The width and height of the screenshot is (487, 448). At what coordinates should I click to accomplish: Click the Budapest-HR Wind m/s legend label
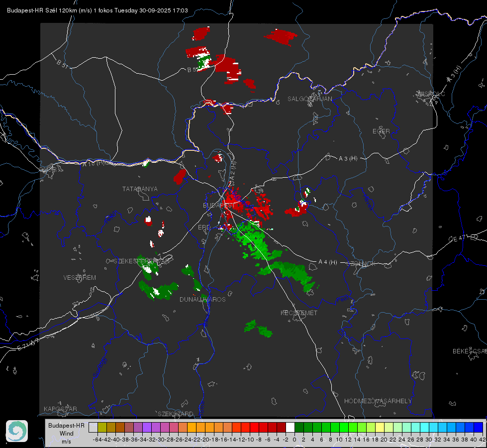[x=66, y=433]
